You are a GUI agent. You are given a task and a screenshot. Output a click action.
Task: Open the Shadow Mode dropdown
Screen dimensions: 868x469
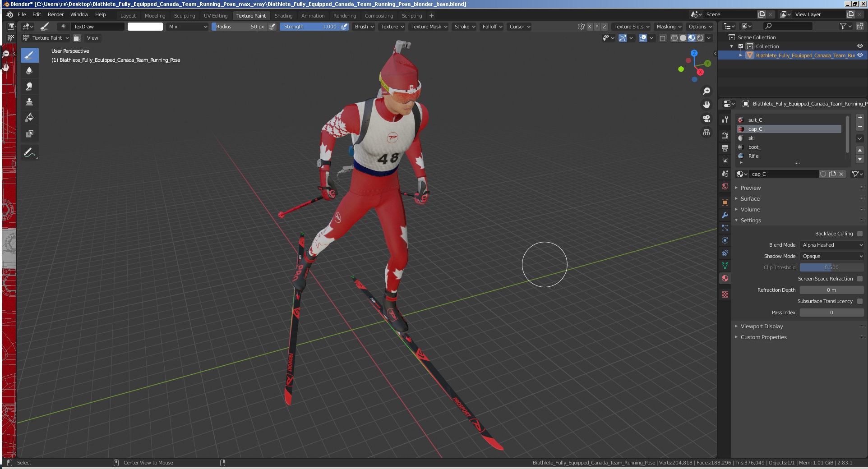click(832, 256)
